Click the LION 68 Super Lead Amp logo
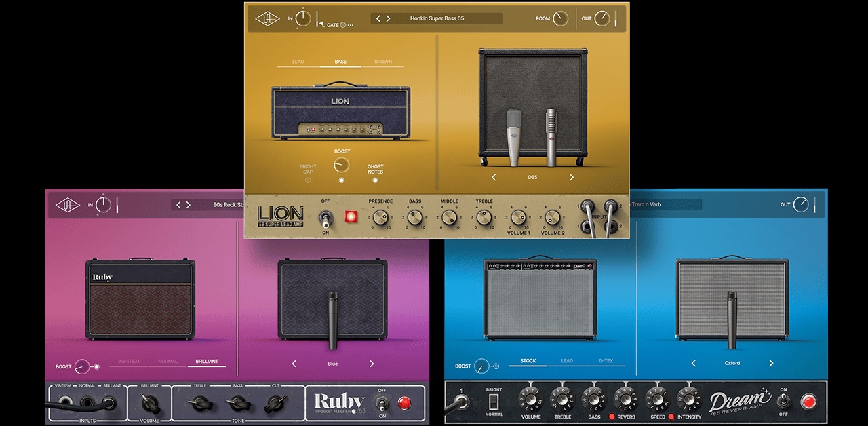The width and height of the screenshot is (868, 426). click(281, 216)
